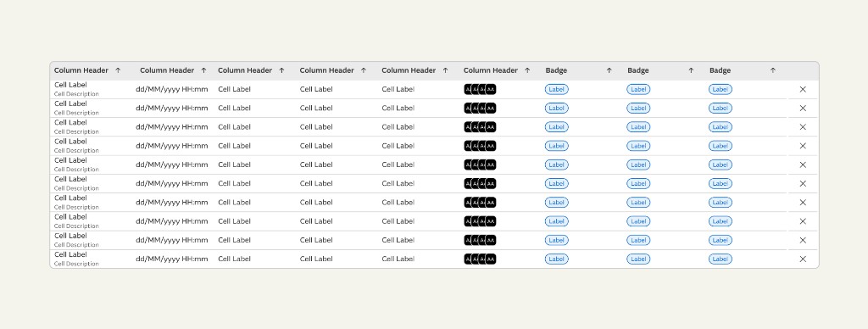Click the sort arrow of the fourth Column Header
The width and height of the screenshot is (868, 329).
point(364,70)
